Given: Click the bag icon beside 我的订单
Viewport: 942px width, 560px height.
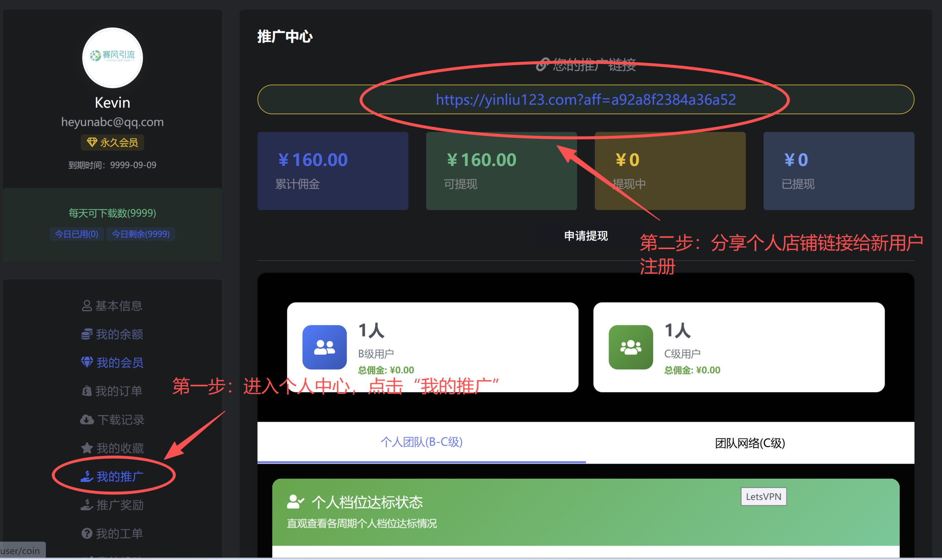Looking at the screenshot, I should point(87,391).
